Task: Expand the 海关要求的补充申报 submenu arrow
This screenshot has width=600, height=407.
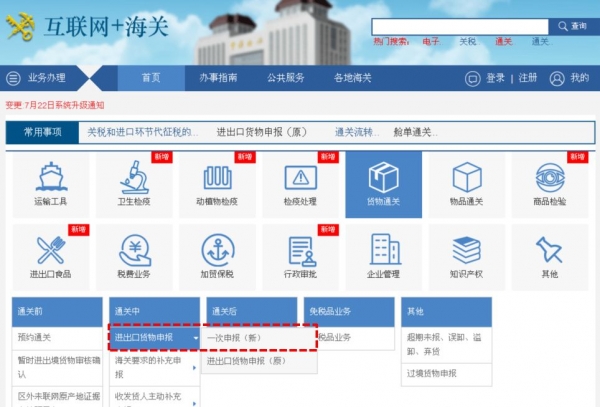Action: [x=195, y=361]
